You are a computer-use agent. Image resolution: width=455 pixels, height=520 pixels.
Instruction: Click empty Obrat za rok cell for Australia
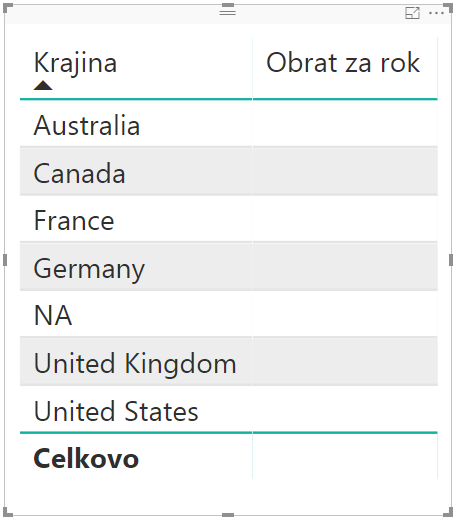point(345,123)
